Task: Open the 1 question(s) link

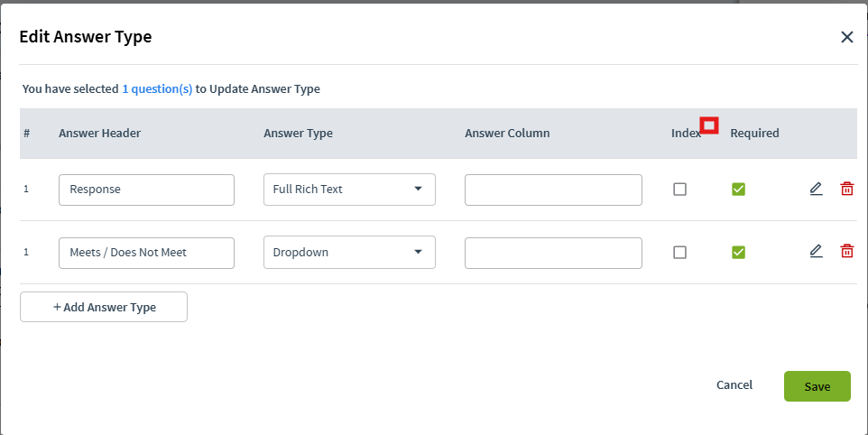Action: [x=157, y=89]
